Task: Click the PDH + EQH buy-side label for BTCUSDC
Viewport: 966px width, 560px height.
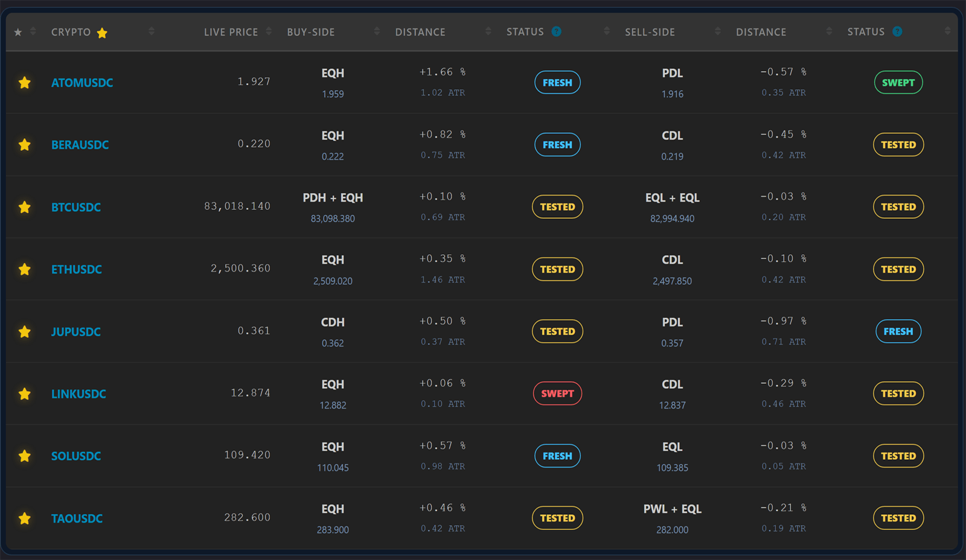Action: [x=333, y=197]
